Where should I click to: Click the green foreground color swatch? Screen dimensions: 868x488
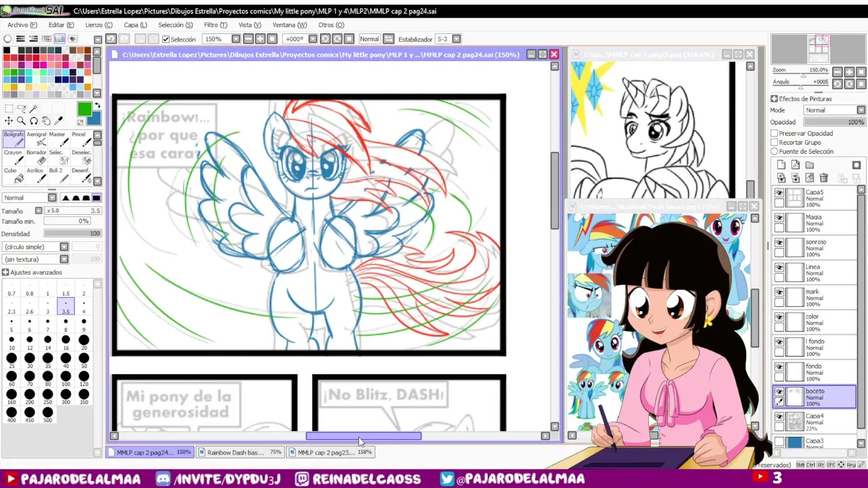tap(84, 109)
